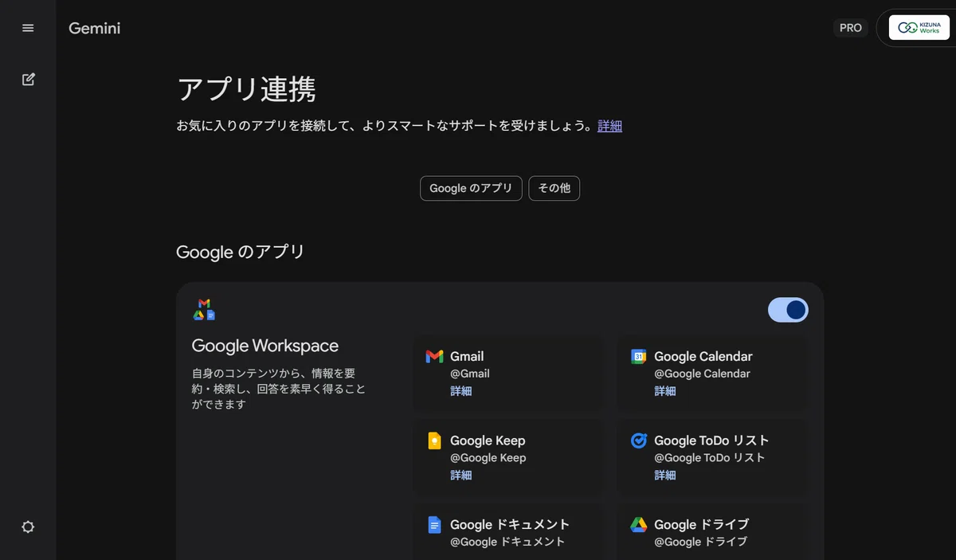Click the @Google Calendar handle text

(x=703, y=374)
